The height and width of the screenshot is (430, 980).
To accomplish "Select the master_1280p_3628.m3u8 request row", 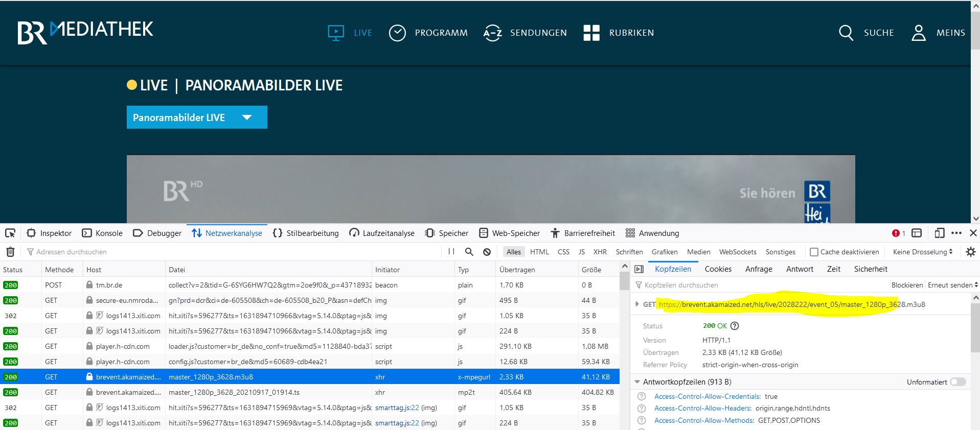I will click(310, 377).
